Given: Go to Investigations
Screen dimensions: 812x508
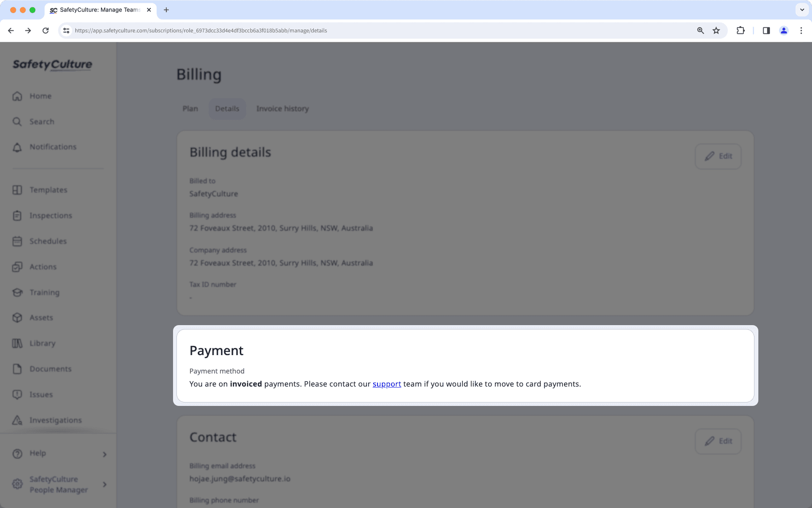Looking at the screenshot, I should pyautogui.click(x=55, y=420).
